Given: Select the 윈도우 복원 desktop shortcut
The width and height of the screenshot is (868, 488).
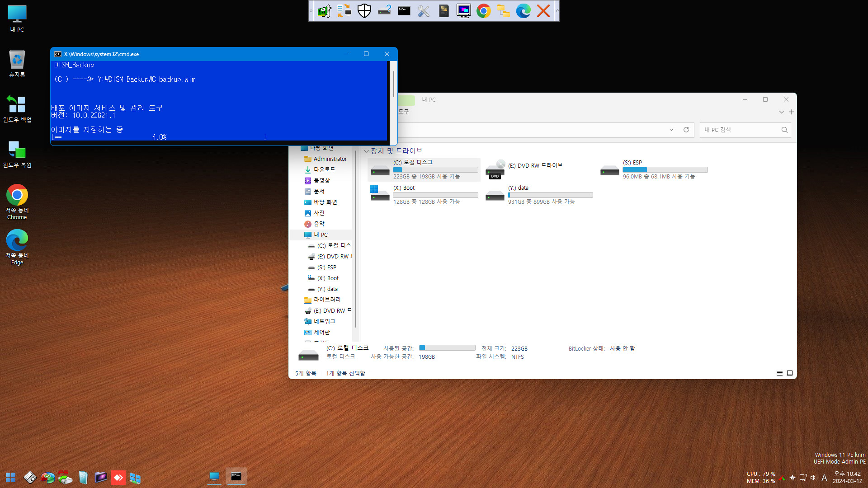Looking at the screenshot, I should point(17,154).
